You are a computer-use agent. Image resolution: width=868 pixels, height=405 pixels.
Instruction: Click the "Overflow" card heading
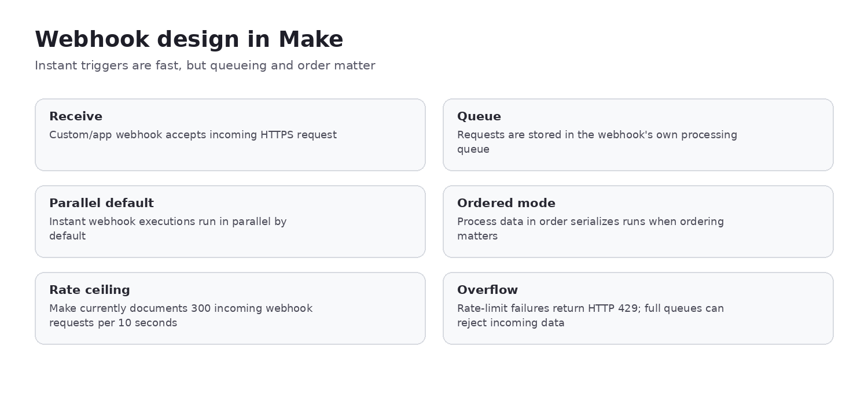pyautogui.click(x=487, y=290)
